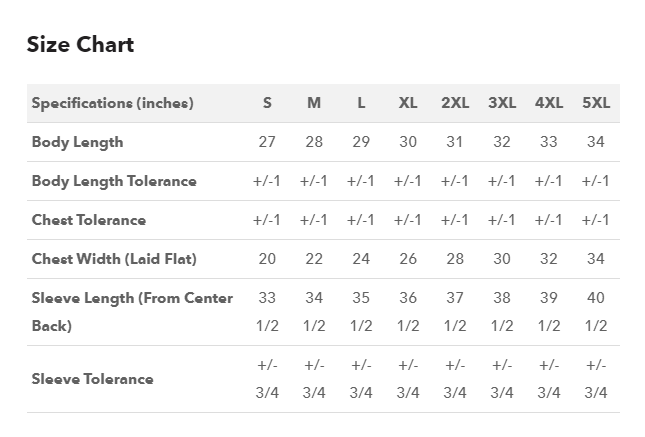Select the Body Length value 34 for 5XL
This screenshot has height=437, width=645.
point(596,142)
